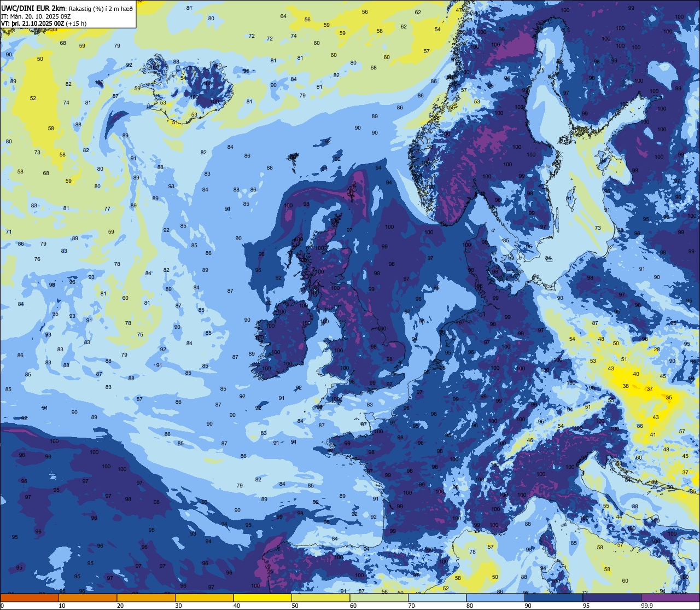Viewport: 700px width, 610px height.
Task: Click the humidity value 46 on the map
Action: tap(530, 440)
